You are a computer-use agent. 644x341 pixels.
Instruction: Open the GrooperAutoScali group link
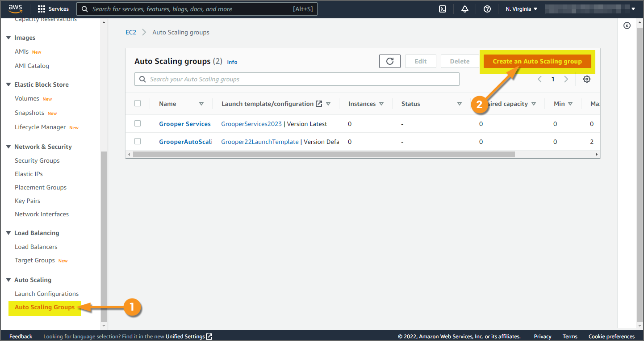pyautogui.click(x=186, y=142)
